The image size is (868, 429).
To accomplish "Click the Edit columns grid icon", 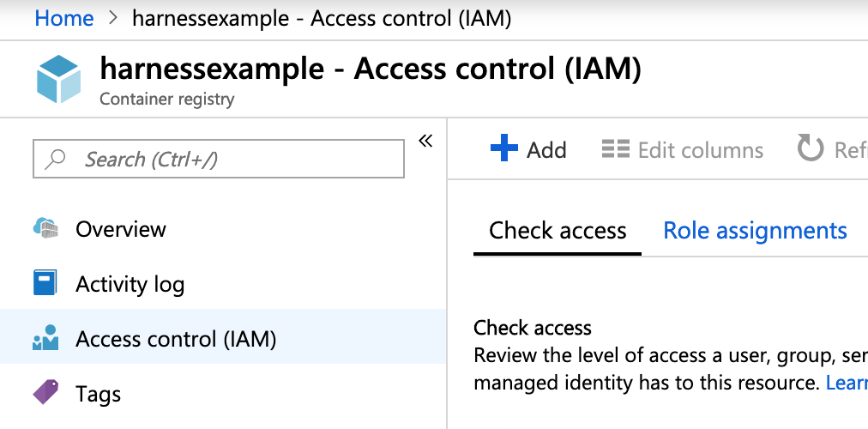I will [x=616, y=149].
